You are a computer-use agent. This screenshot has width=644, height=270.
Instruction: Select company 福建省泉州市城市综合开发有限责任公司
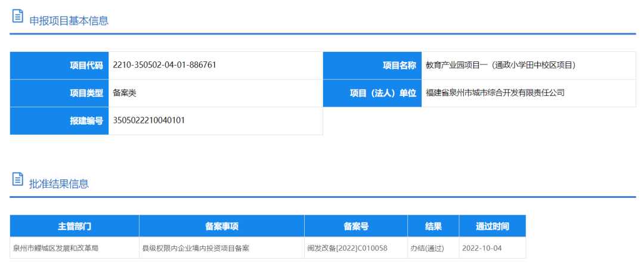[x=495, y=93]
